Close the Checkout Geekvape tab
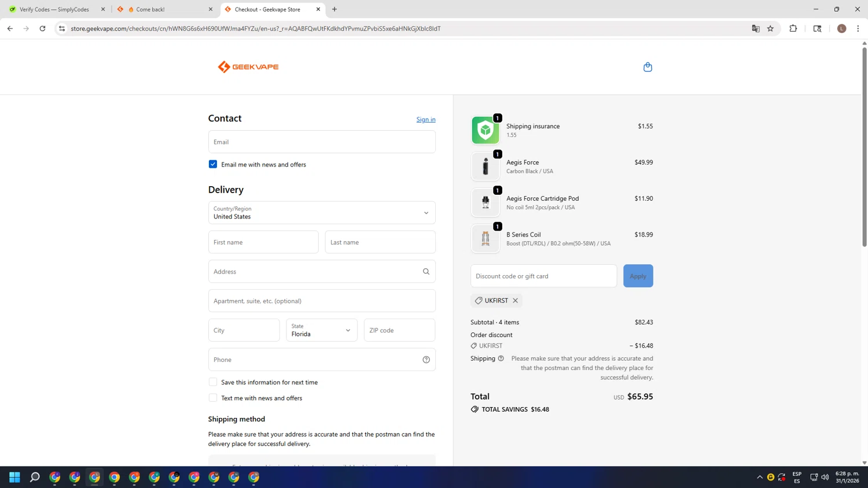The image size is (868, 488). point(318,9)
